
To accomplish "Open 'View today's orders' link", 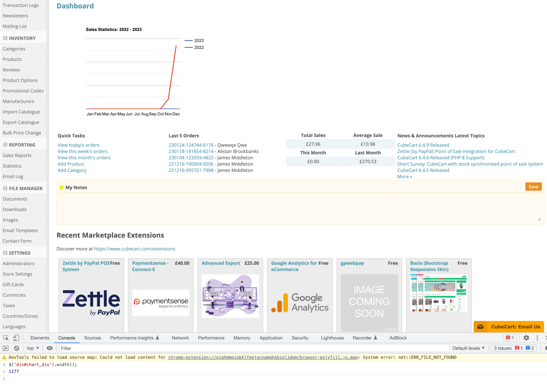I will (x=78, y=145).
